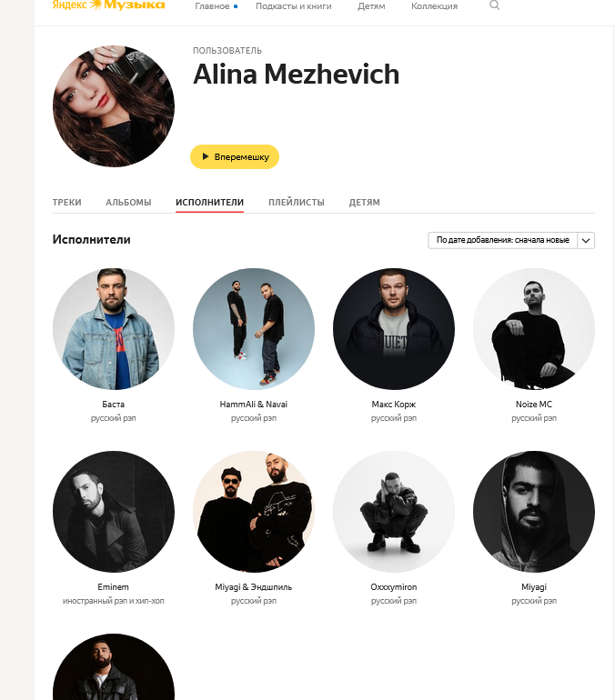Image resolution: width=615 pixels, height=700 pixels.
Task: Open the Плейлисты tab
Action: click(297, 202)
